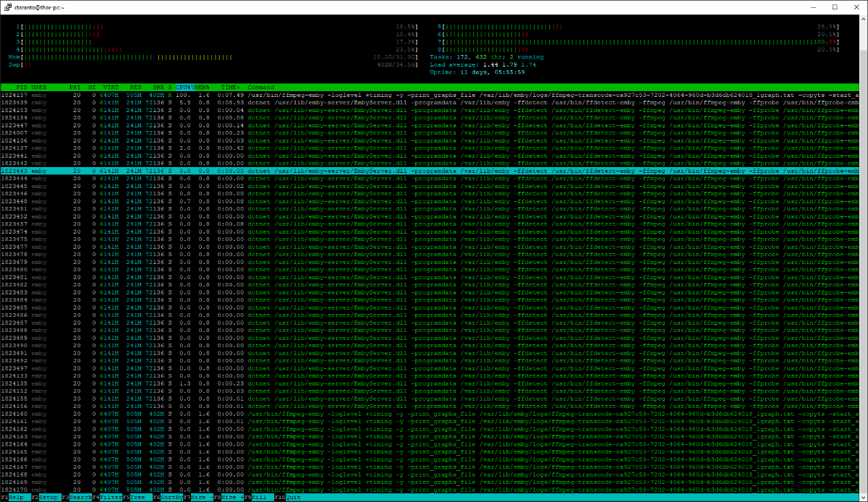Open the PuTTY window icon menu
This screenshot has width=868, height=502.
pyautogui.click(x=7, y=7)
